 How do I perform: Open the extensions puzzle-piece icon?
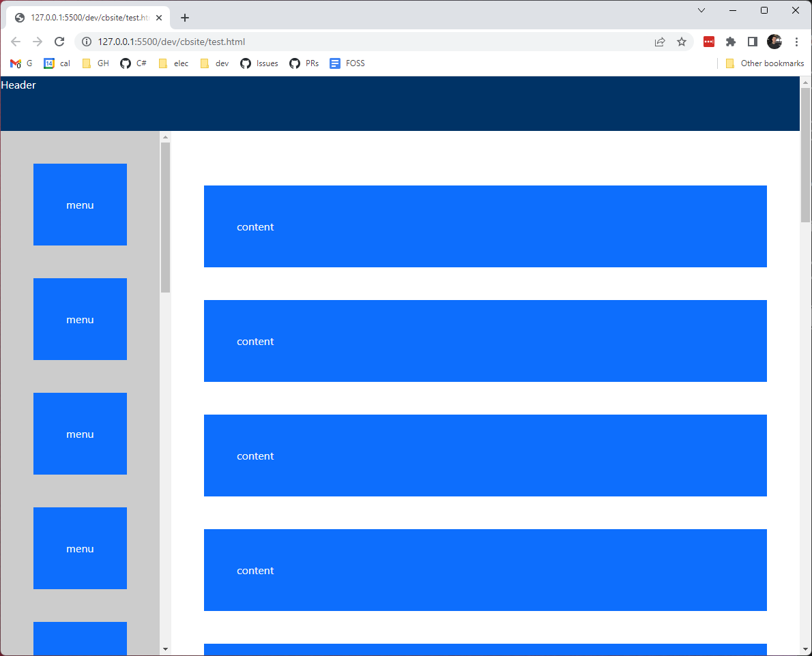(730, 42)
